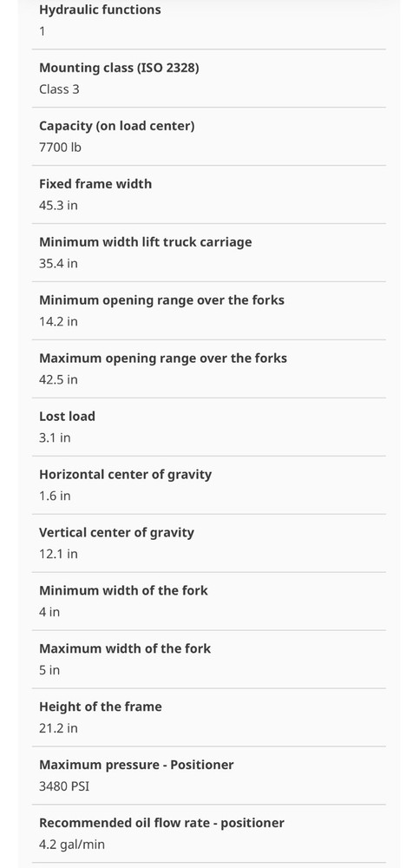Click the 42.5 in value
Viewport: 419px width, 868px height.
click(58, 380)
